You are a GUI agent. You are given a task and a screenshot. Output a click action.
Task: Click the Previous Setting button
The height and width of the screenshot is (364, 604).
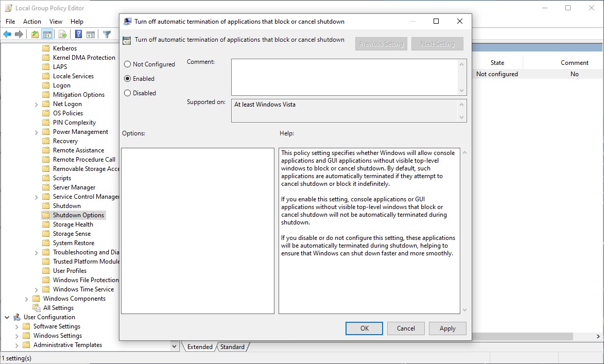tap(381, 44)
